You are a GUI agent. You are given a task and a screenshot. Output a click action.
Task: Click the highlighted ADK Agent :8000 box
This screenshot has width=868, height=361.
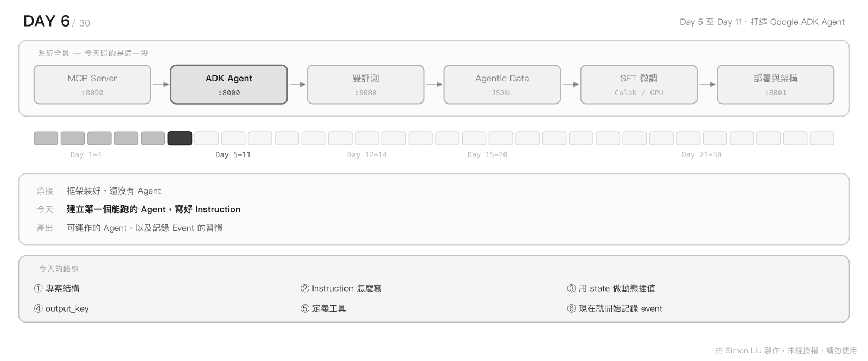click(229, 85)
